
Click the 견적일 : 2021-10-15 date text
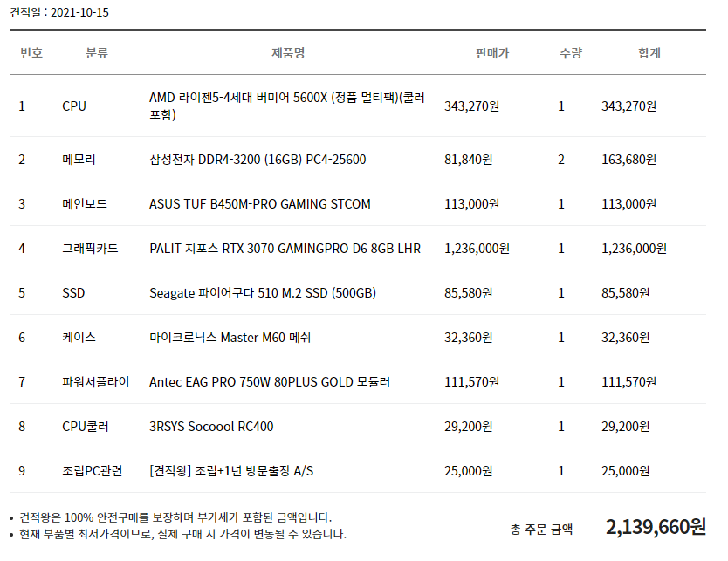pos(59,12)
